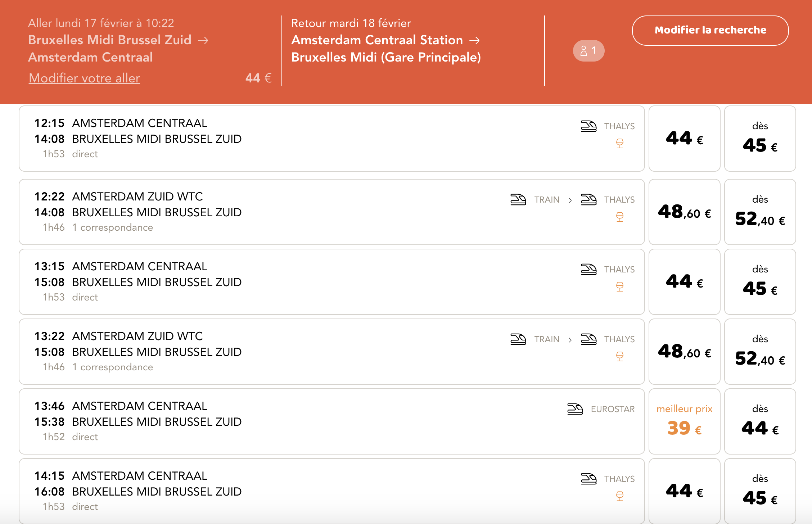The image size is (812, 524).
Task: Click the Eurostar train icon on 13:46 departure
Action: click(575, 409)
